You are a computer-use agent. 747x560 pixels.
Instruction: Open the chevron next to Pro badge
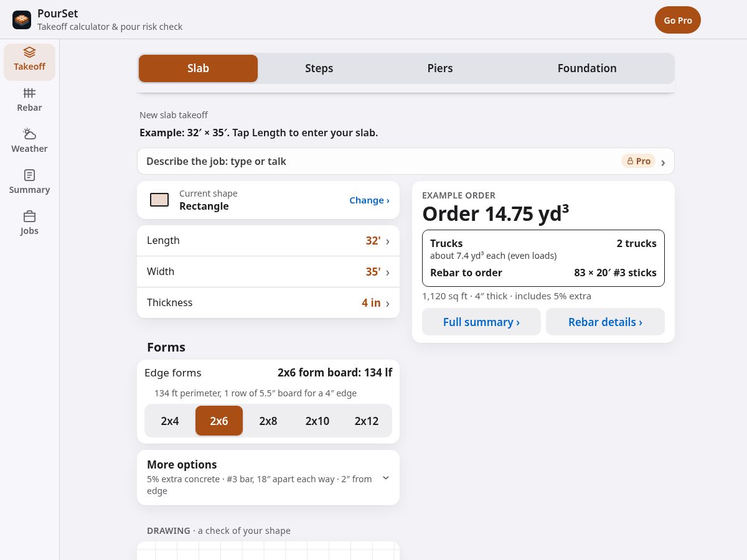point(663,162)
